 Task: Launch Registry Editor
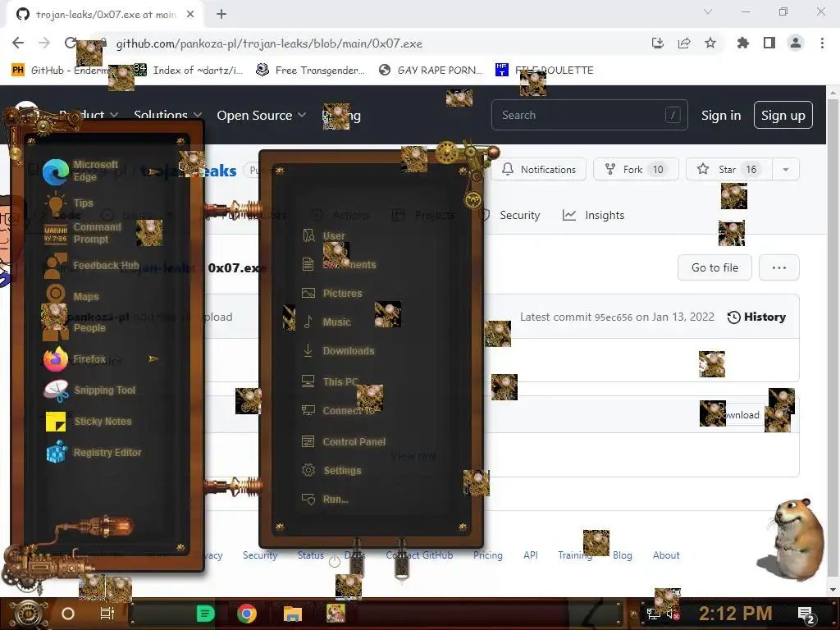94,452
